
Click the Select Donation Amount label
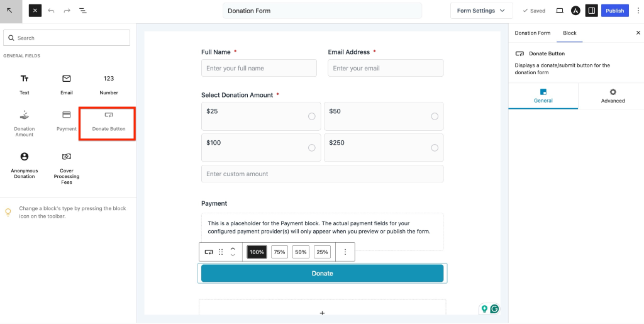[x=237, y=95]
